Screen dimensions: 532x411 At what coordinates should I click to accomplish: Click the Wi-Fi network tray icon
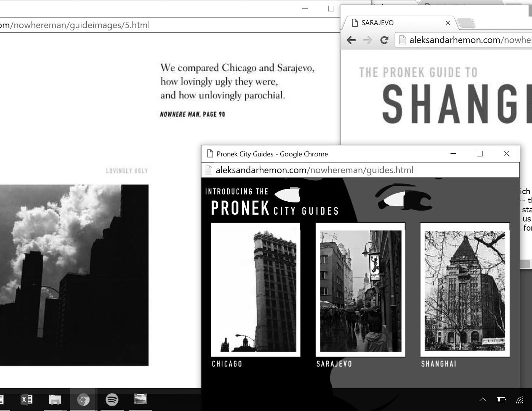click(x=520, y=400)
